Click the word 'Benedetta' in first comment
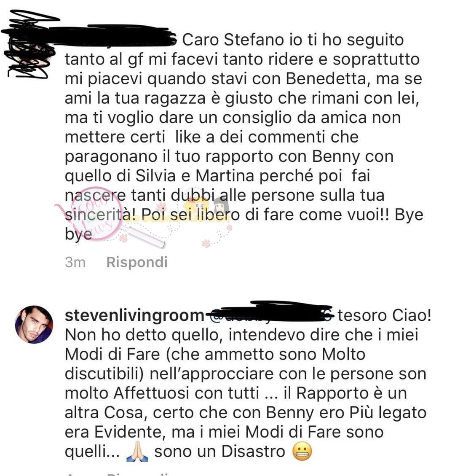The height and width of the screenshot is (476, 455). (x=326, y=78)
